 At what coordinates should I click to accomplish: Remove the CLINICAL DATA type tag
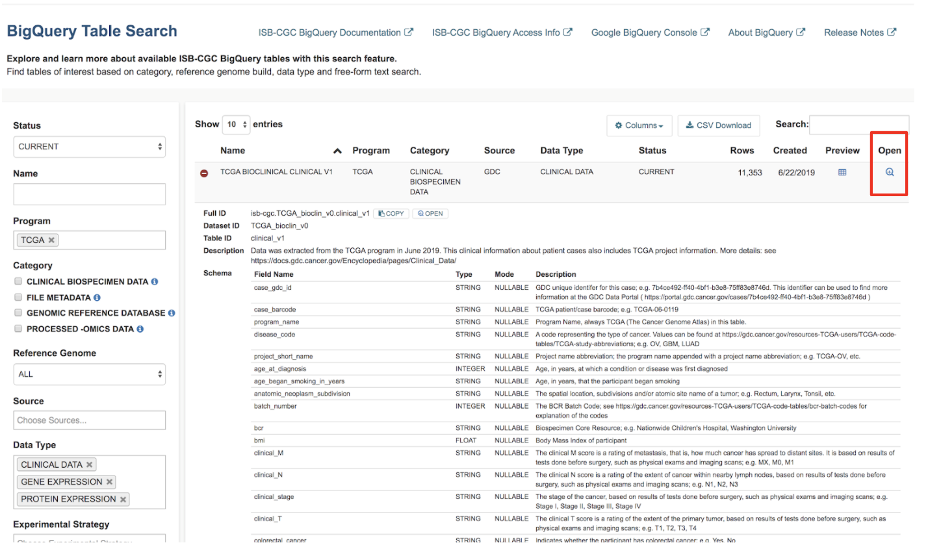coord(90,465)
